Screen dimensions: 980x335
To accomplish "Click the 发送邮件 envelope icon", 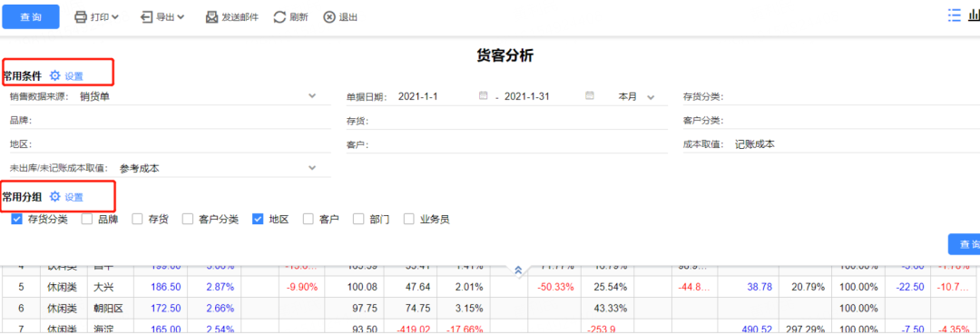I will click(212, 17).
